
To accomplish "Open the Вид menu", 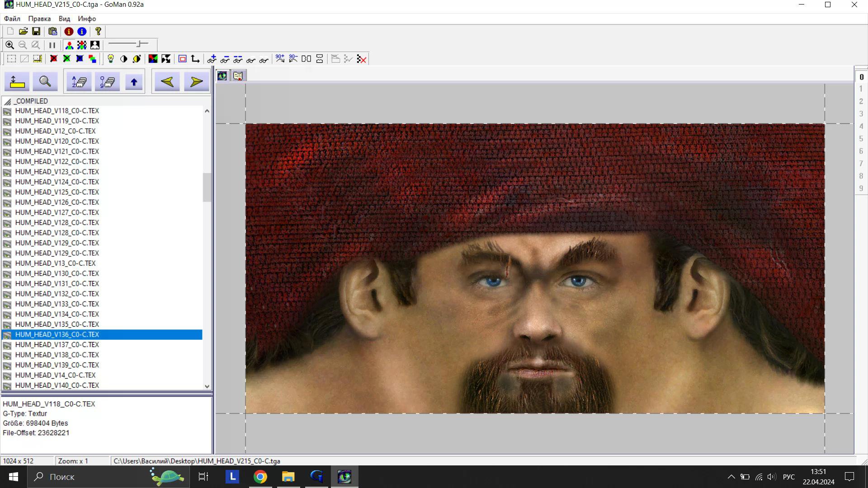I will click(64, 19).
